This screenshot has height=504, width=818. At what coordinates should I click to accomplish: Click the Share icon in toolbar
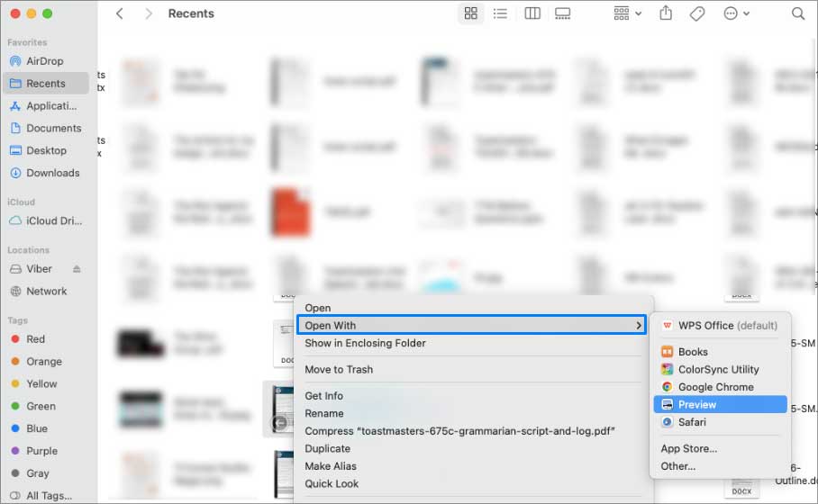666,13
